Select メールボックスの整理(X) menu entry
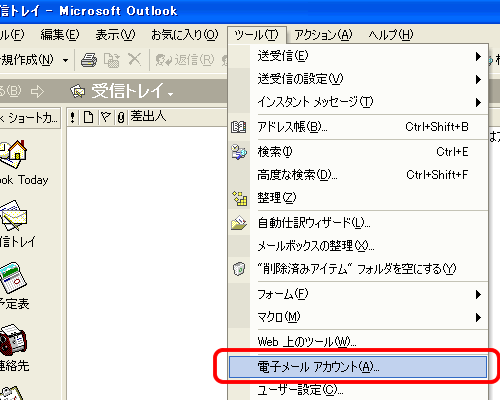 (358, 246)
